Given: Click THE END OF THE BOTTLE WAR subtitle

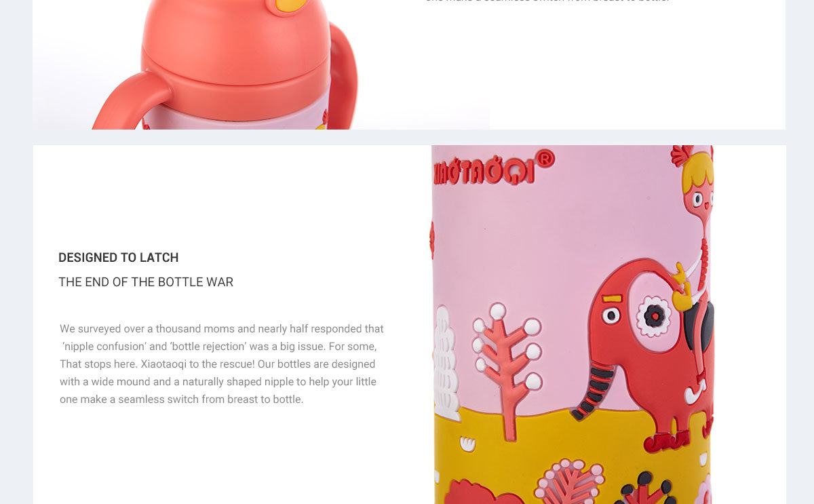Looking at the screenshot, I should click(146, 282).
